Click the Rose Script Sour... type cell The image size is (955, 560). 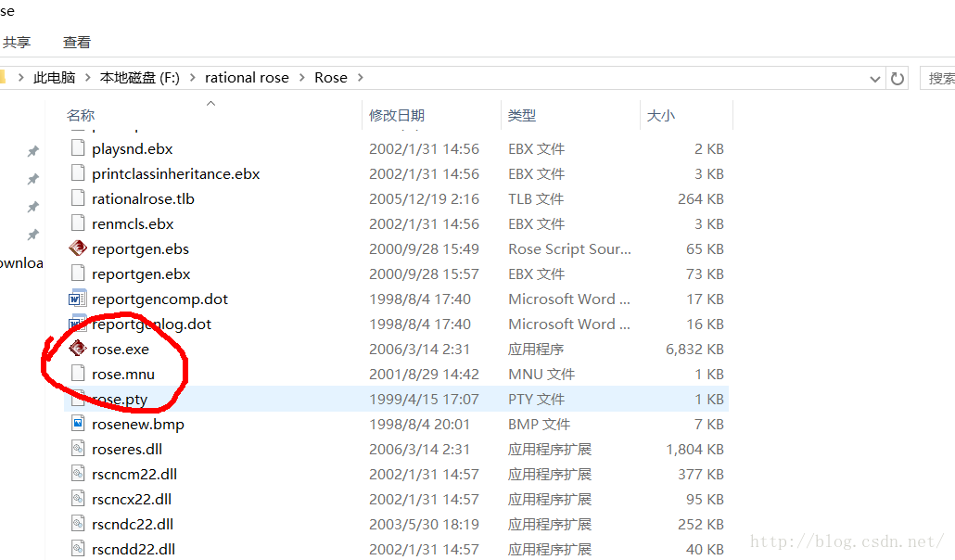[569, 248]
